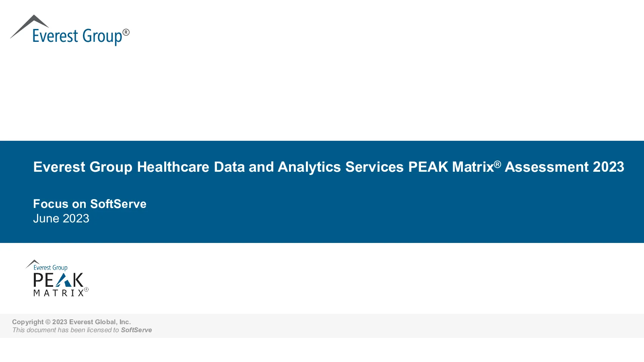
Task: Click the document licensed to sentence
Action: pos(82,330)
